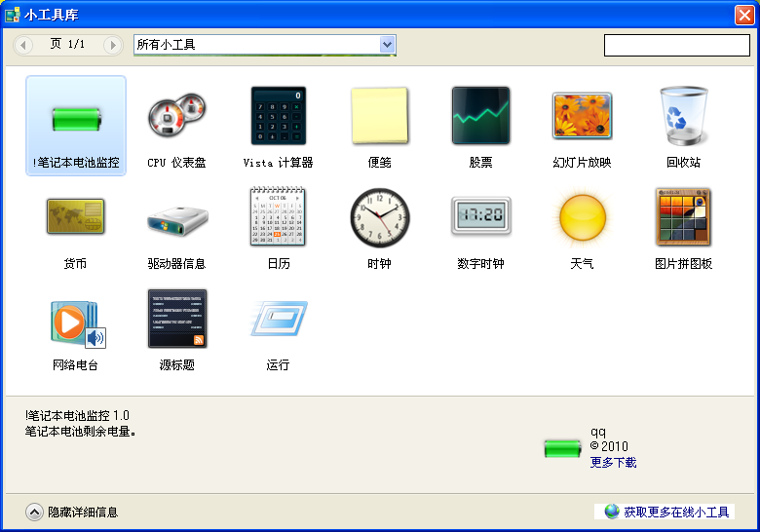Select the 天气 weather gadget
The width and height of the screenshot is (760, 532).
582,218
